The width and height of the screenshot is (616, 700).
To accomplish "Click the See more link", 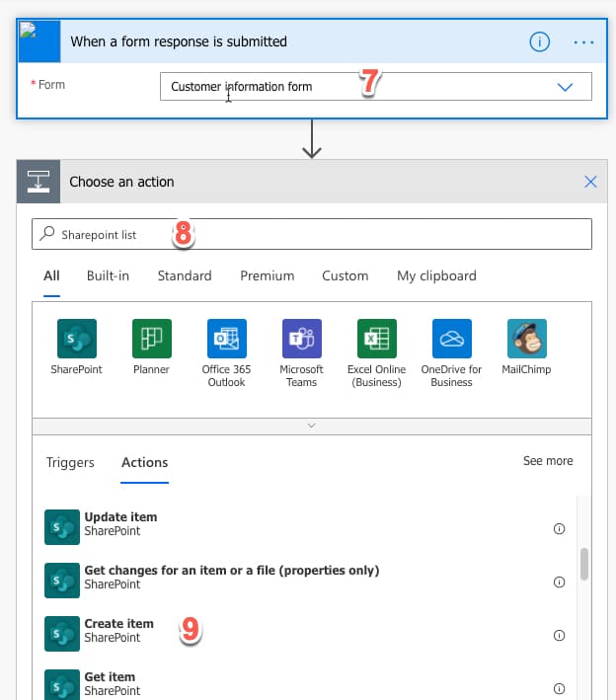I will tap(548, 461).
